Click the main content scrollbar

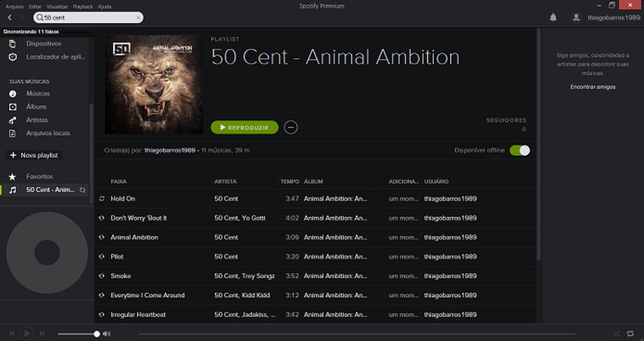pos(539,144)
